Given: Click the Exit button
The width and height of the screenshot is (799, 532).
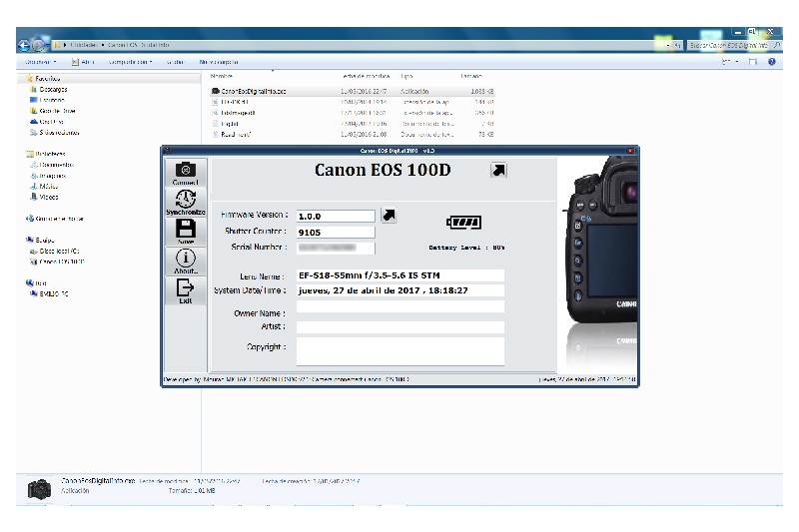Looking at the screenshot, I should point(186,290).
